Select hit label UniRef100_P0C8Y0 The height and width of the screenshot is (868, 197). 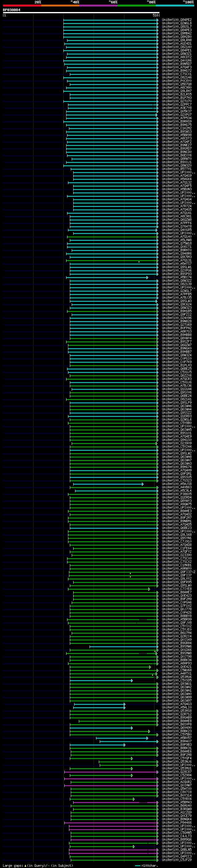(x=177, y=81)
